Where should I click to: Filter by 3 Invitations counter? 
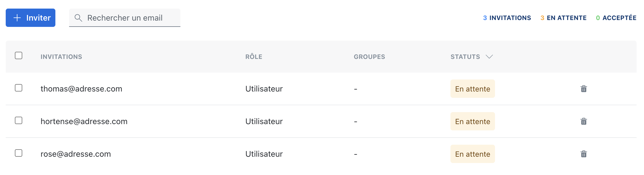pyautogui.click(x=507, y=18)
